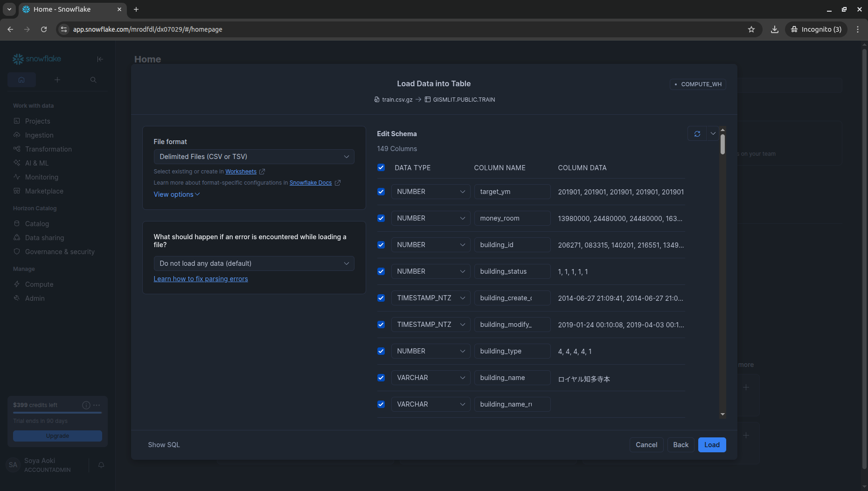The height and width of the screenshot is (491, 868).
Task: Open the Worksheets link
Action: 241,172
